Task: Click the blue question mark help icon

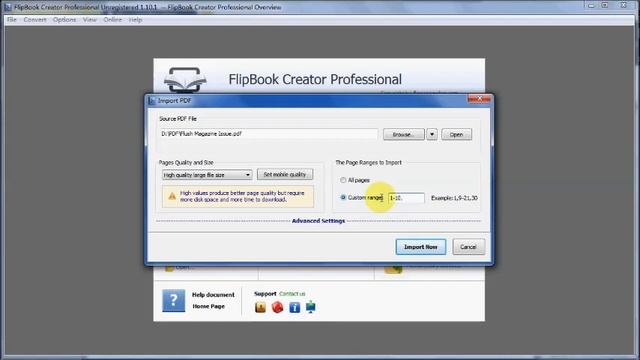Action: [173, 300]
